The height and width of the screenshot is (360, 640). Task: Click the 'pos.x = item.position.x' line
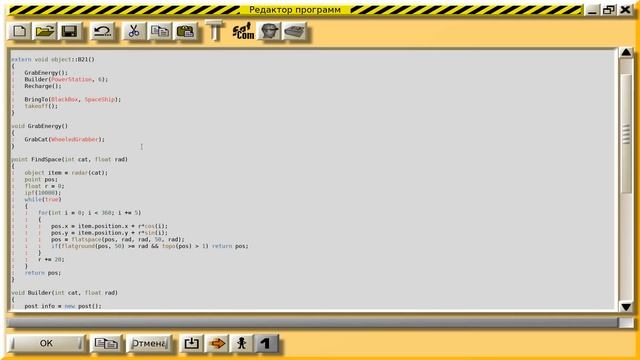tap(109, 226)
